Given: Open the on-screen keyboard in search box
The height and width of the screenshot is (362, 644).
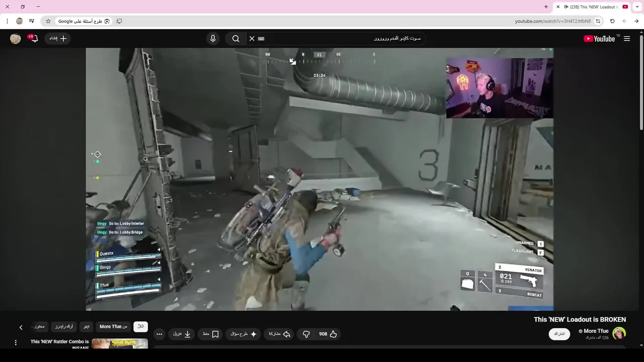Looking at the screenshot, I should [261, 39].
